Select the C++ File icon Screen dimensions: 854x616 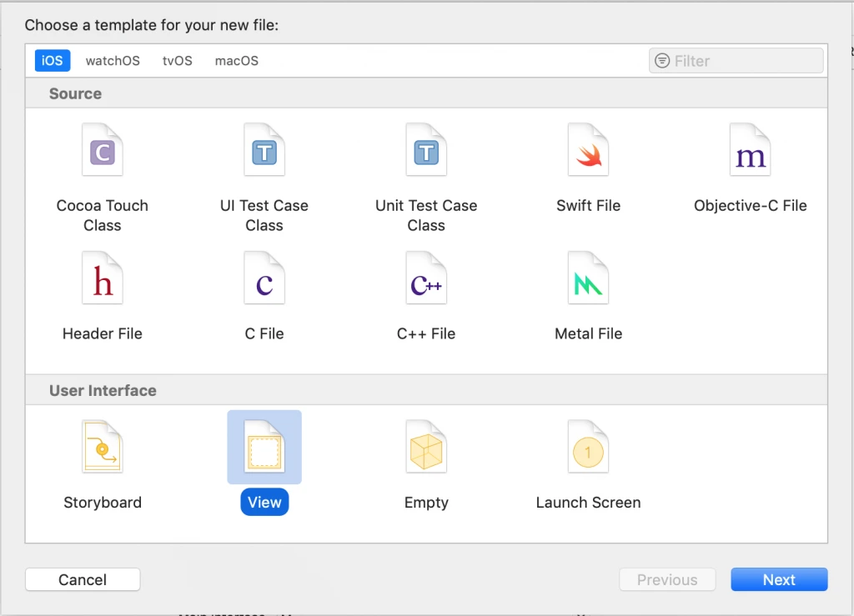(426, 278)
